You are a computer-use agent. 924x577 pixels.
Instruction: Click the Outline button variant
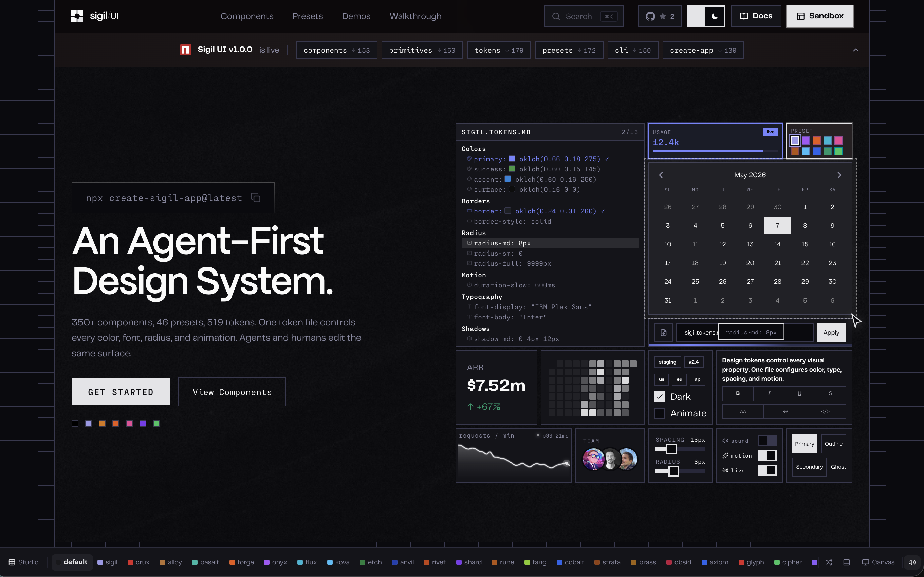(x=833, y=444)
